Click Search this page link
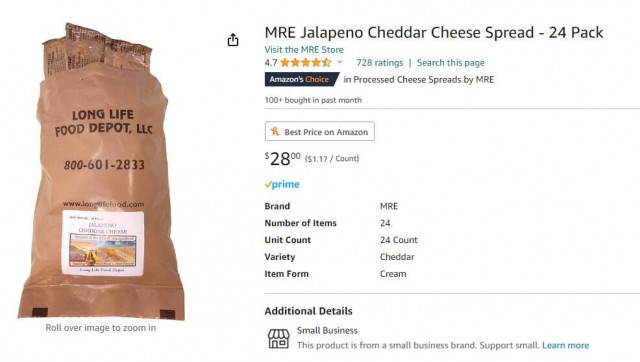 click(x=451, y=62)
